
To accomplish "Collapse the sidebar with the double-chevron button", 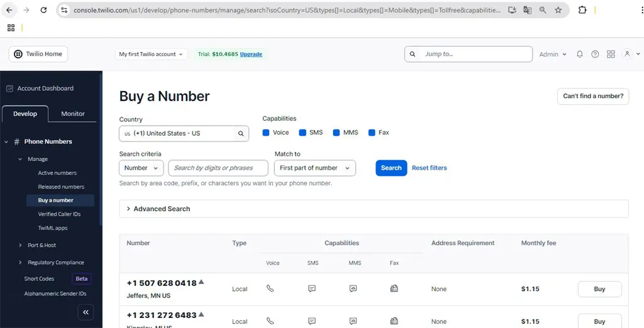I will coord(86,312).
